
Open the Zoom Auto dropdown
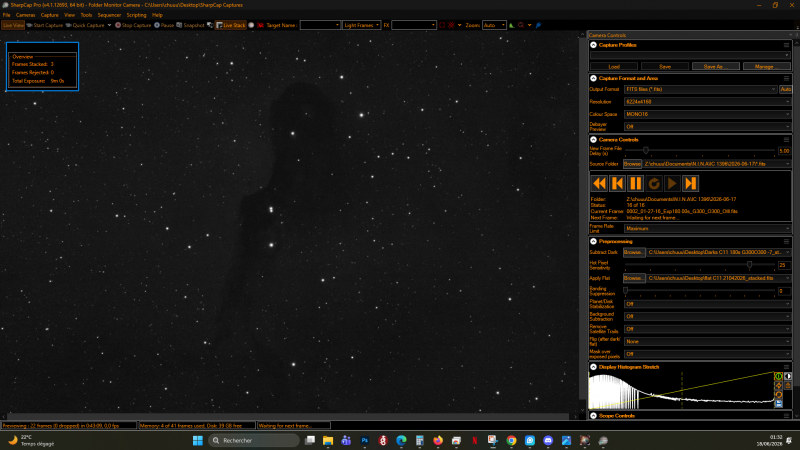tap(494, 25)
